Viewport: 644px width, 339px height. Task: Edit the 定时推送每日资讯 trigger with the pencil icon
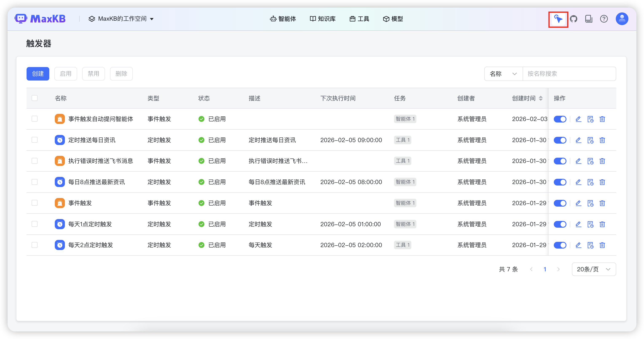click(578, 140)
